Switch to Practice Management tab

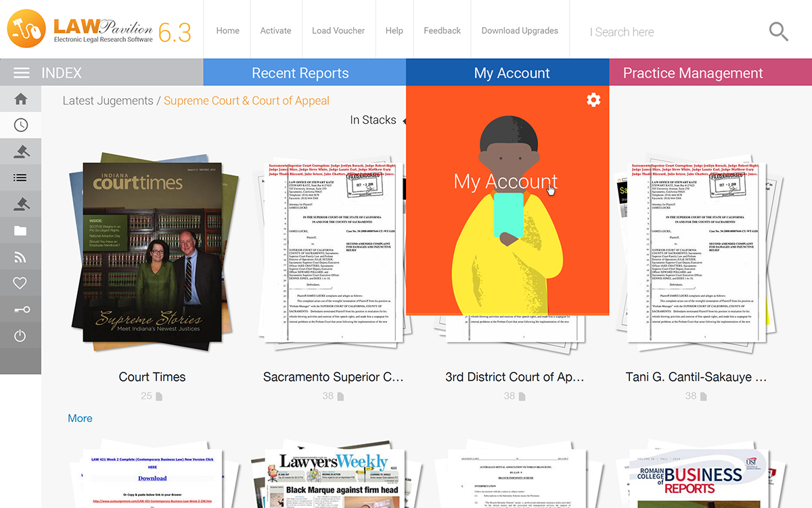tap(710, 72)
